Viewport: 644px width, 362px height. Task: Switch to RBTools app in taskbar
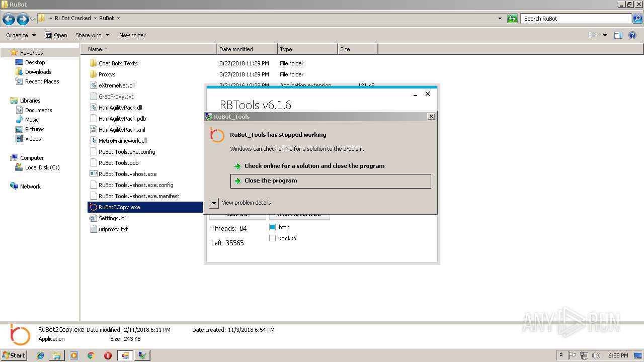point(125,355)
